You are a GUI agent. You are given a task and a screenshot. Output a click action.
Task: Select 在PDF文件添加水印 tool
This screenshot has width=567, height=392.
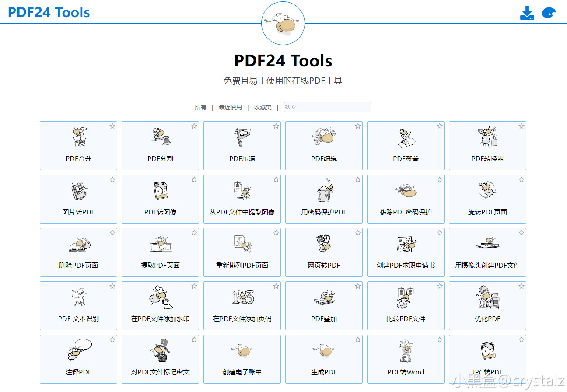(x=160, y=306)
